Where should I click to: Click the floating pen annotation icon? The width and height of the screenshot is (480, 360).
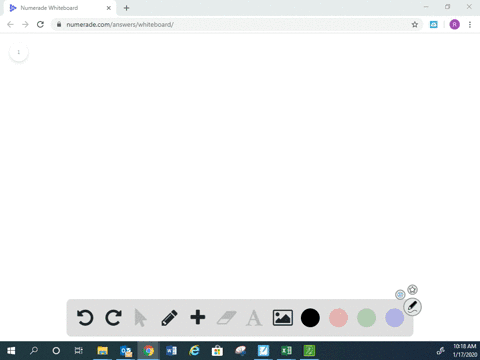click(x=412, y=307)
